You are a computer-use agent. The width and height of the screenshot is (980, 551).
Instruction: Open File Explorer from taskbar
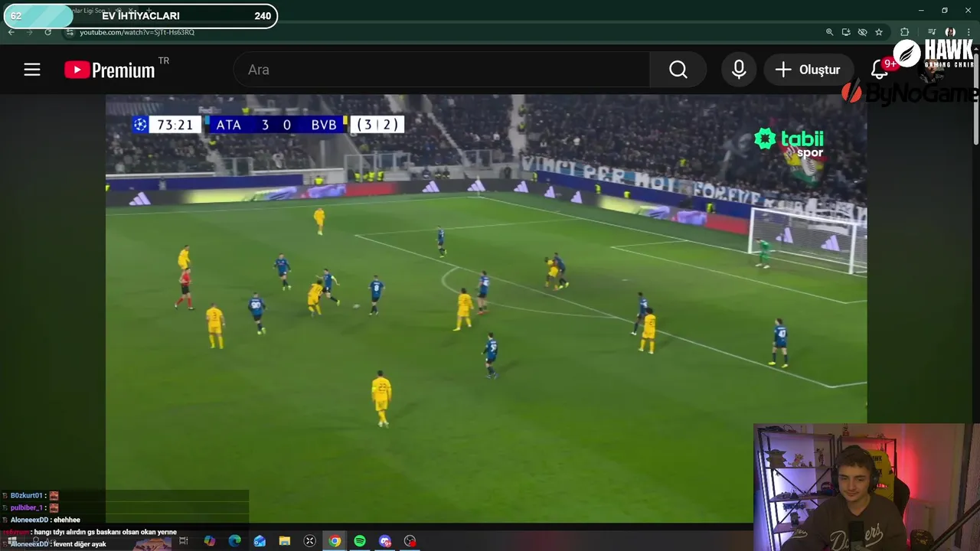(x=285, y=541)
